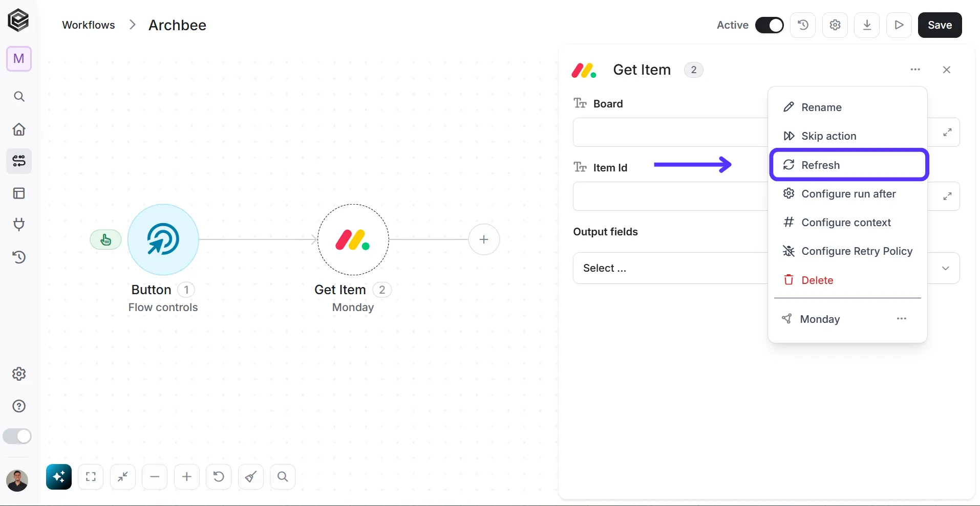The width and height of the screenshot is (980, 506).
Task: Click the fit-to-screen canvas icon
Action: click(x=91, y=477)
